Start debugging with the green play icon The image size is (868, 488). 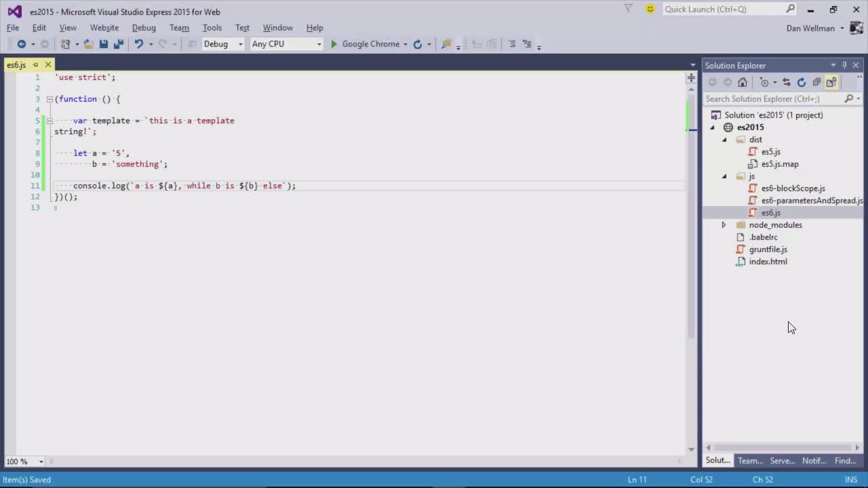(x=334, y=44)
